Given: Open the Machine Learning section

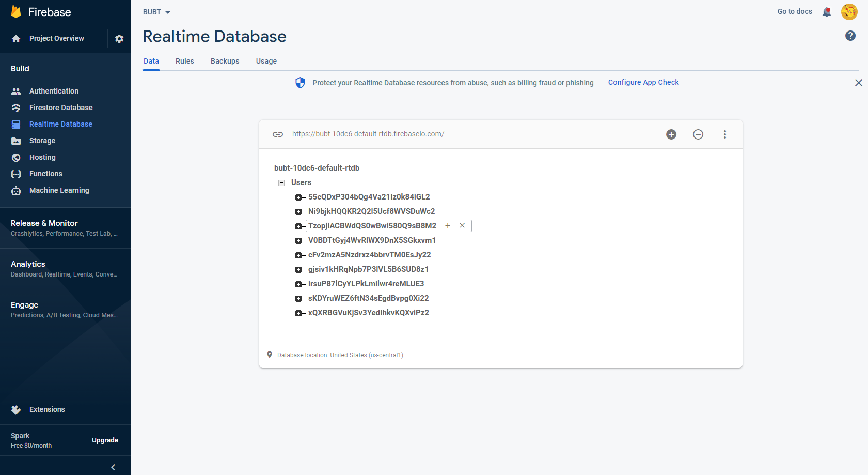Looking at the screenshot, I should 59,190.
